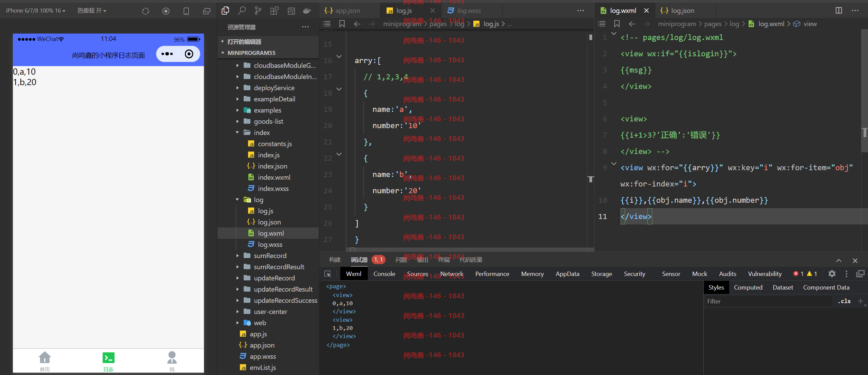Fold code at line 16 arry

(339, 56)
